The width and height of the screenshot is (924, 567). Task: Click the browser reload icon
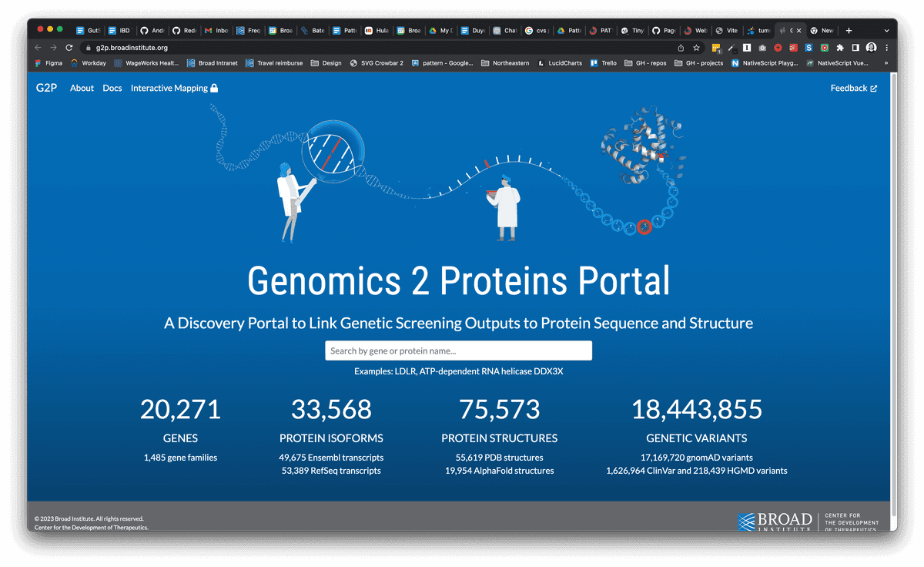(x=69, y=47)
